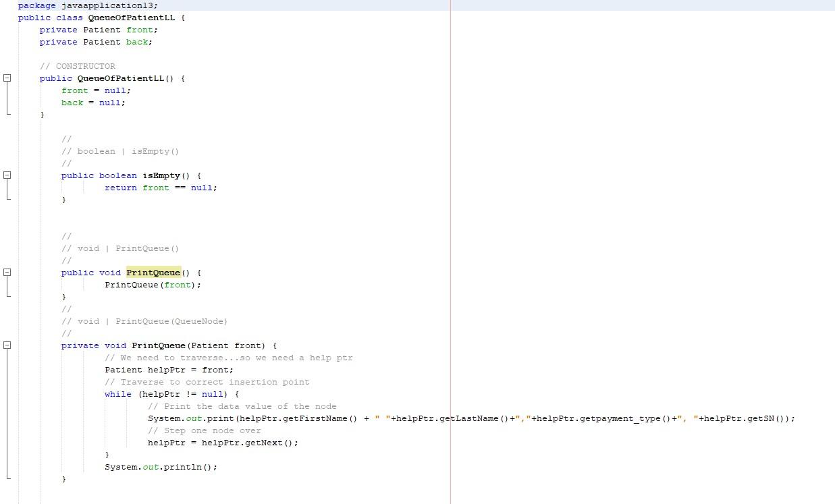
Task: Collapse the constructor code fold
Action: (x=7, y=78)
